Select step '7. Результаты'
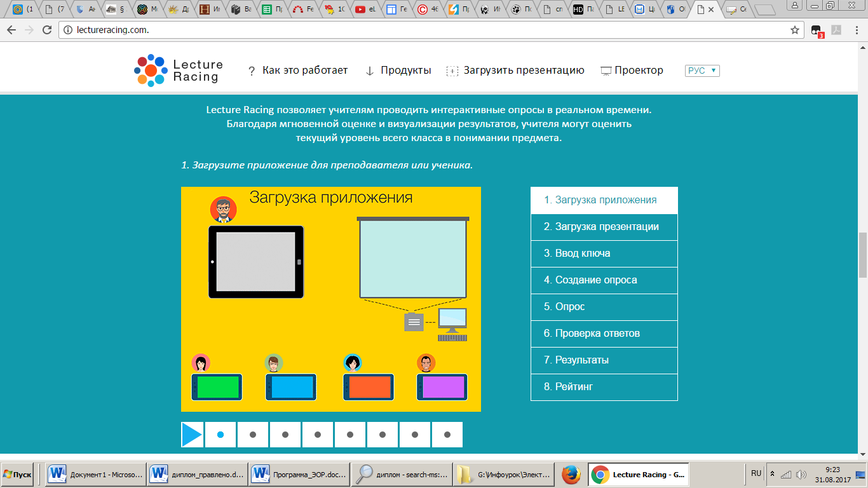This screenshot has height=488, width=868. click(x=604, y=360)
